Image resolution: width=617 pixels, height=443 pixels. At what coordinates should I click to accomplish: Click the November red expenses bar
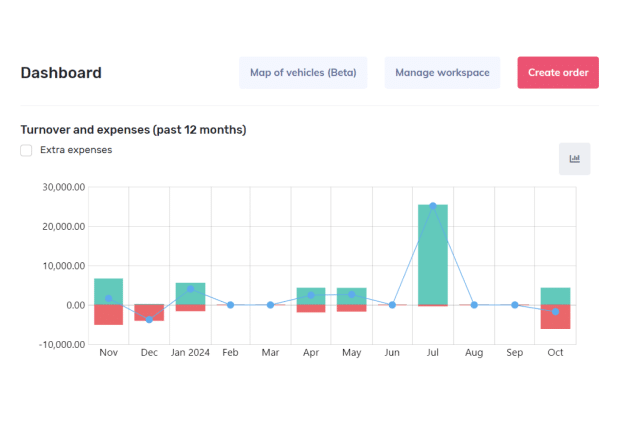point(109,315)
